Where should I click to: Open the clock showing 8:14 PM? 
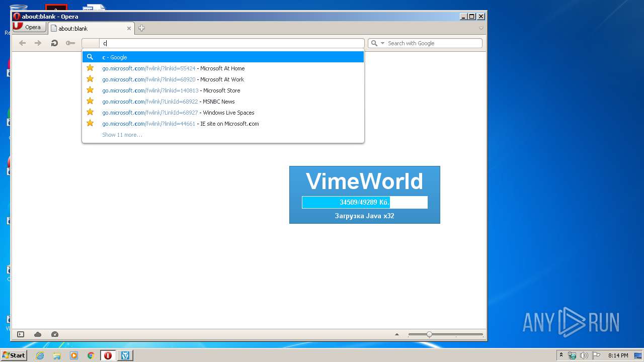618,355
